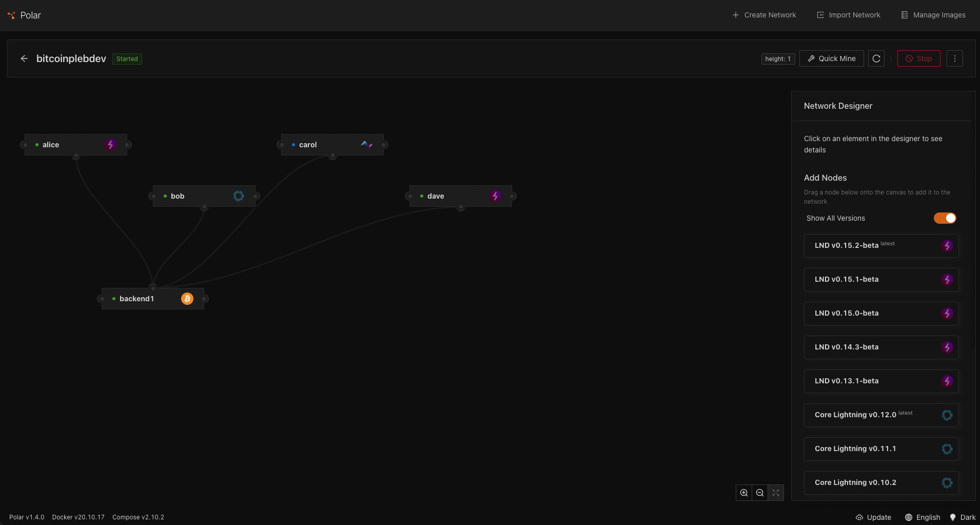Open the three-dot more options menu

955,59
